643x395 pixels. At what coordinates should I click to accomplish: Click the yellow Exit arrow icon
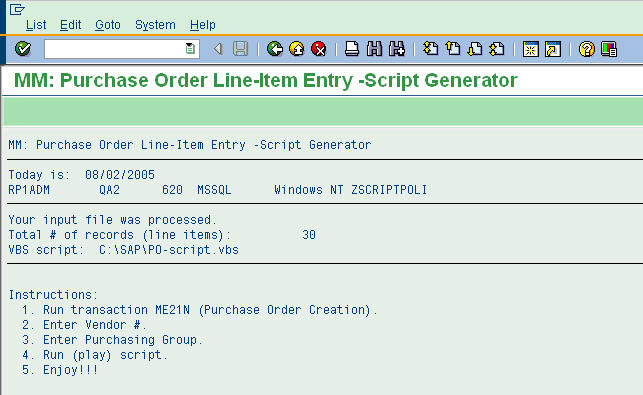coord(296,49)
